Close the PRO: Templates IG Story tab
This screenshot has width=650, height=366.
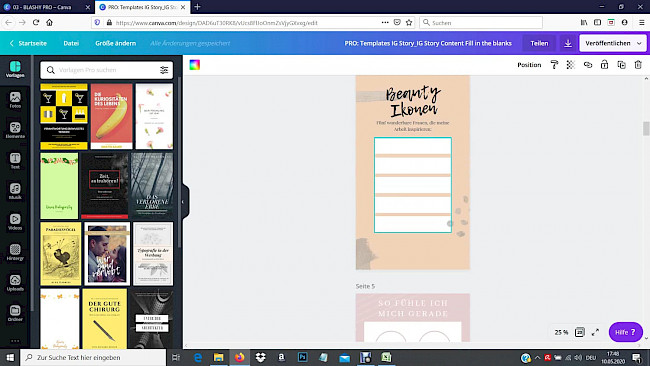[x=183, y=7]
